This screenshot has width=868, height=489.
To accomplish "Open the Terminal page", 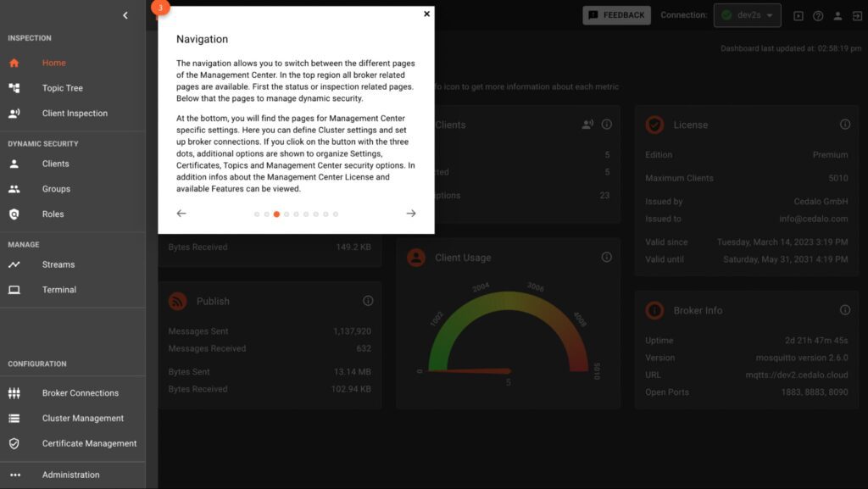I will (x=59, y=290).
